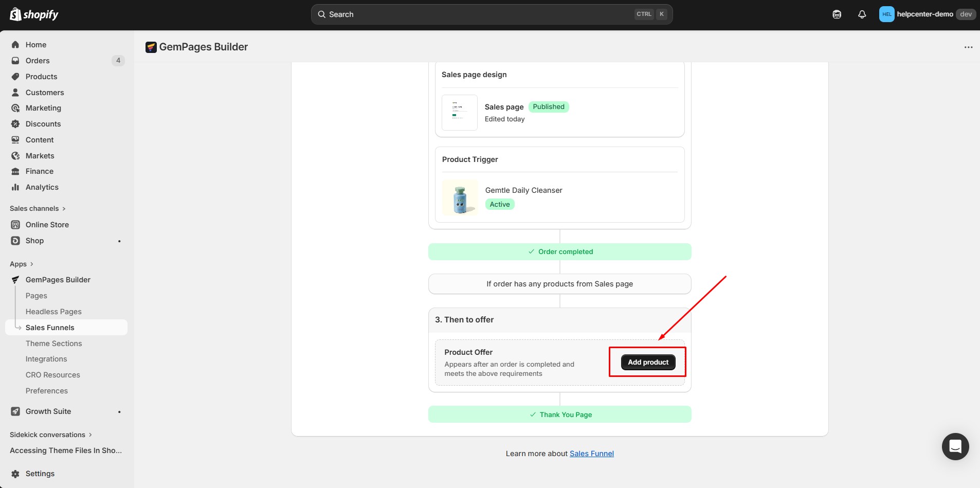Switch to Theme Sections under GemPages Builder
The image size is (980, 488).
pyautogui.click(x=53, y=343)
